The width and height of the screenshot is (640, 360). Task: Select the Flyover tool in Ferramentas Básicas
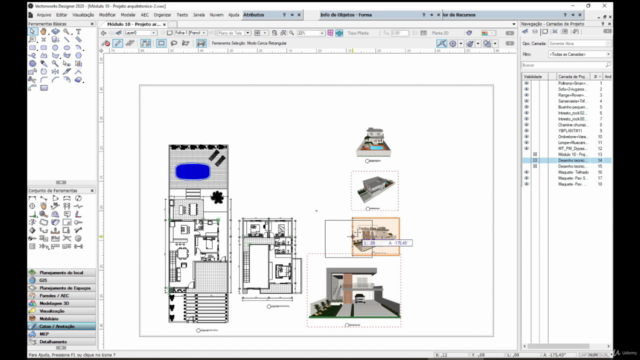pos(55,31)
